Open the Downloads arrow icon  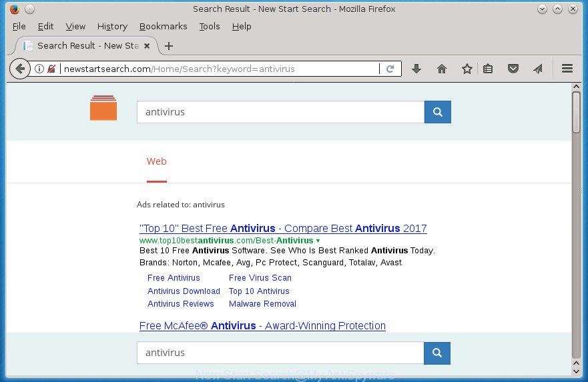click(416, 69)
